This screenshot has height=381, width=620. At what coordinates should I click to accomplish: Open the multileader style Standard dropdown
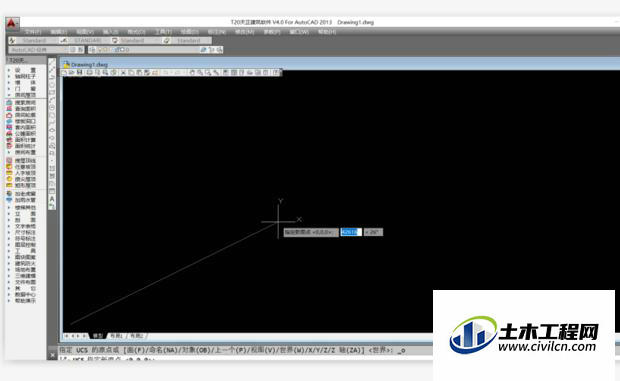191,40
